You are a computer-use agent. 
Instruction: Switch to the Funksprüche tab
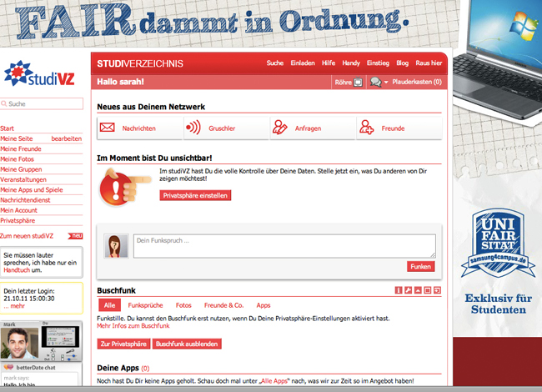(146, 305)
